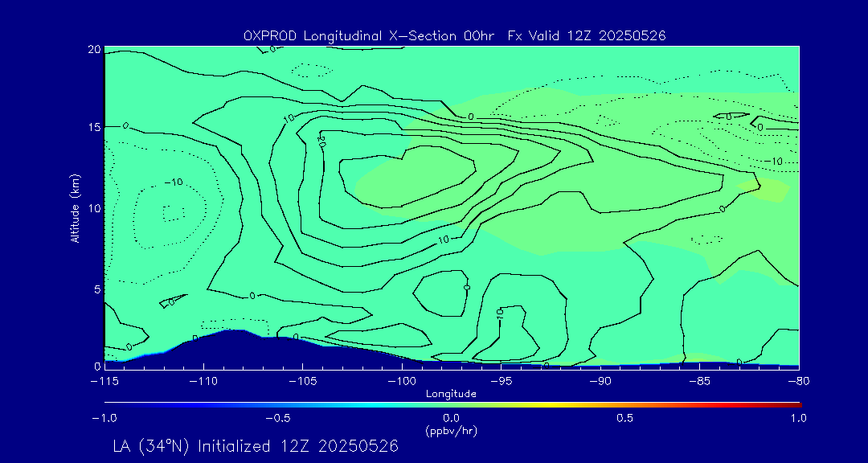Click color scale label '-0.5'
Image resolution: width=868 pixels, height=463 pixels.
(x=278, y=418)
